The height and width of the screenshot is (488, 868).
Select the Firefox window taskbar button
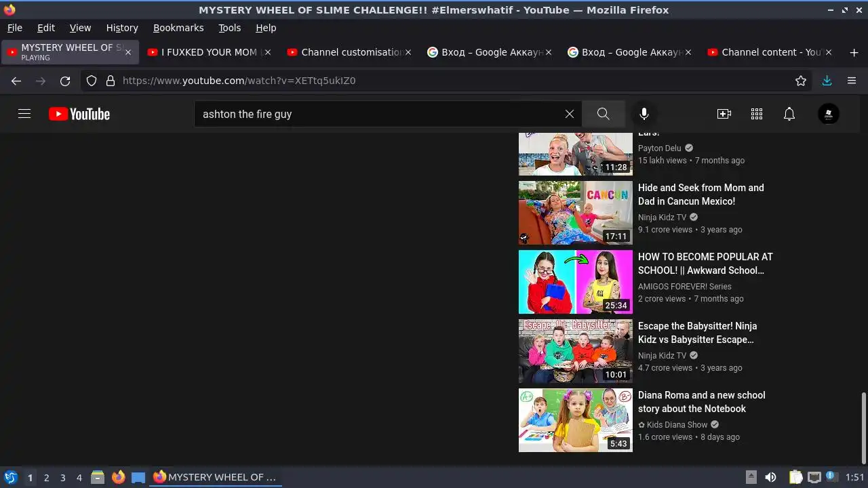[216, 477]
